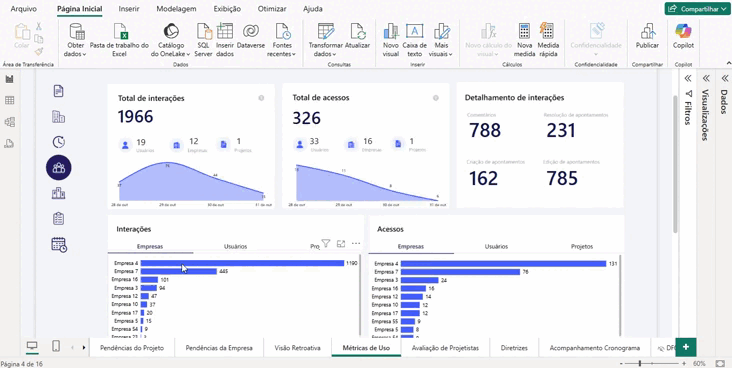732x368 pixels.
Task: Go to Pendências do Projeto page
Action: click(x=132, y=348)
